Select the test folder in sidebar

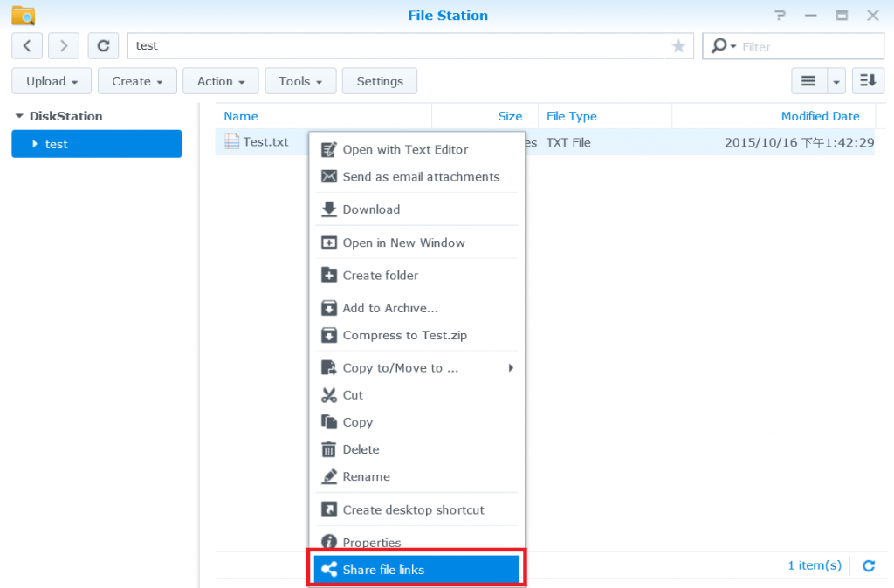point(96,144)
